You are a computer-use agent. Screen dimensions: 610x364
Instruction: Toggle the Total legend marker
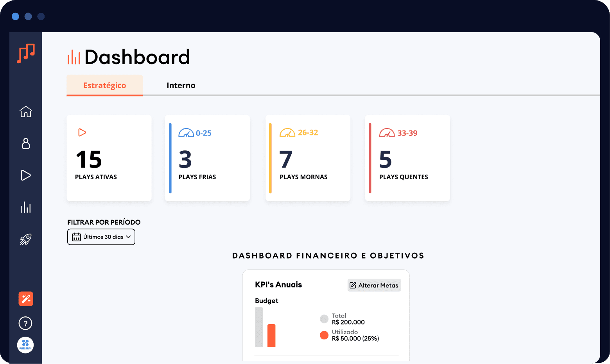pyautogui.click(x=324, y=319)
